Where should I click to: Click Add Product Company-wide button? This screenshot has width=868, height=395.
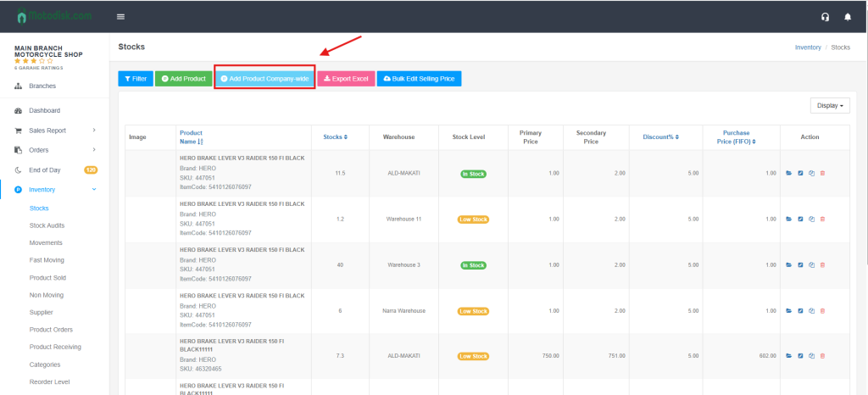[264, 79]
